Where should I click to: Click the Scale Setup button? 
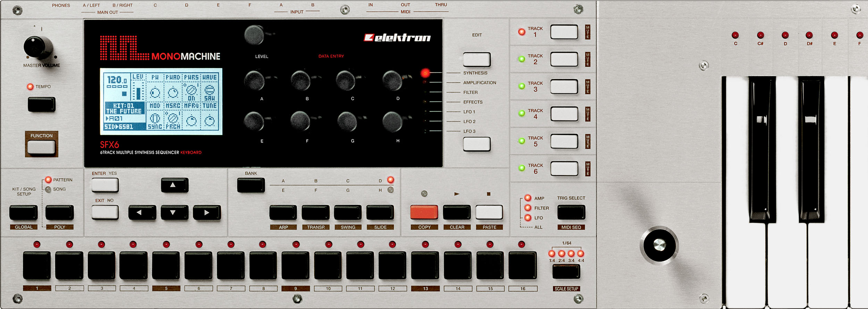566,272
